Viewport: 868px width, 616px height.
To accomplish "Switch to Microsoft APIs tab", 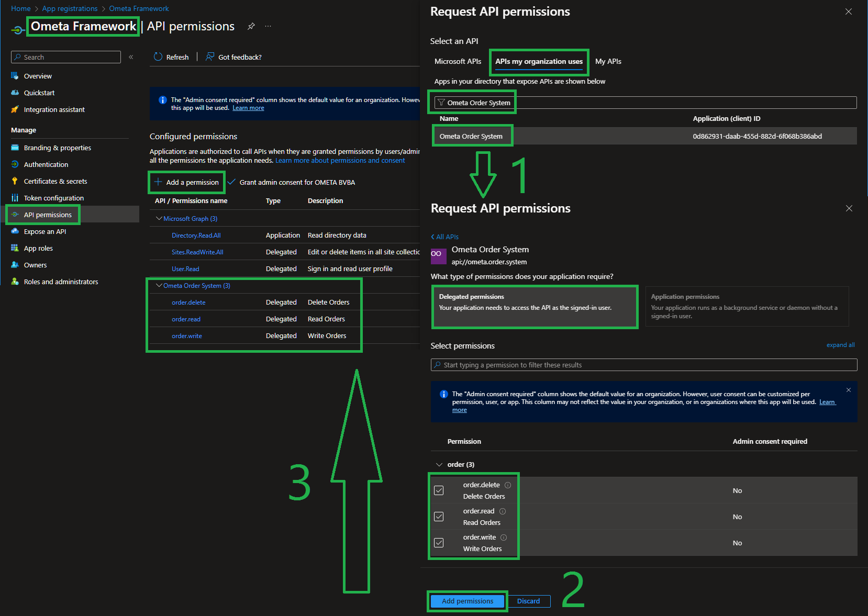I will pyautogui.click(x=458, y=61).
